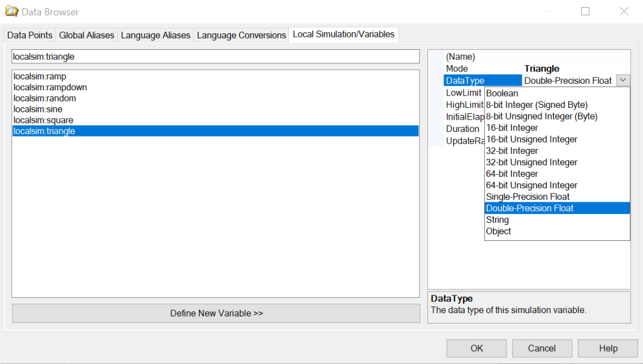Choose Single-Precision Float option

coord(528,197)
